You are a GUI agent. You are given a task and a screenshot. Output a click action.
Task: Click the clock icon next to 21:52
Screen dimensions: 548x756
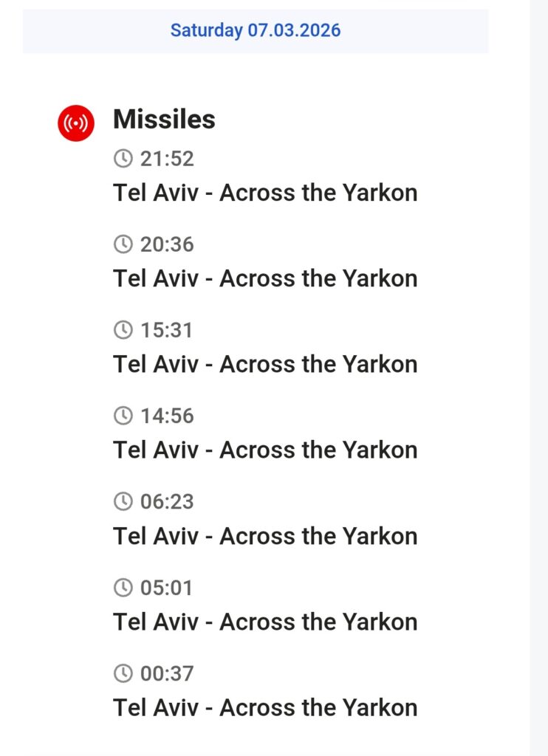pyautogui.click(x=123, y=159)
